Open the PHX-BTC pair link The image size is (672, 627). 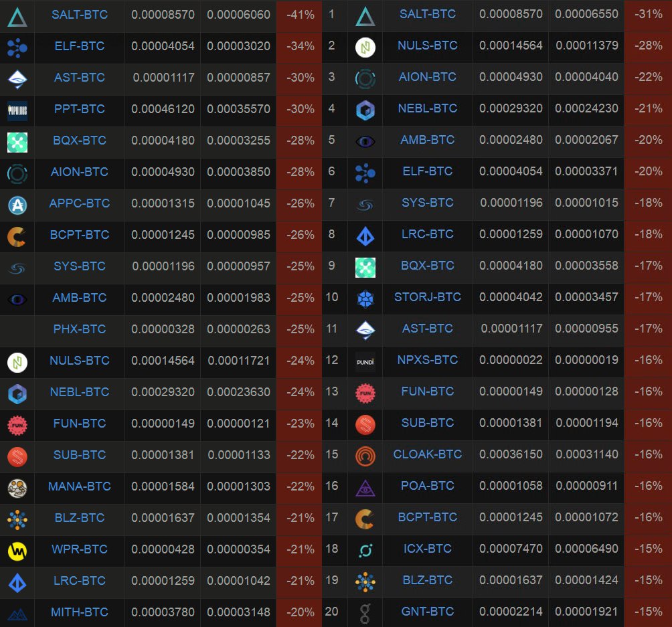80,329
